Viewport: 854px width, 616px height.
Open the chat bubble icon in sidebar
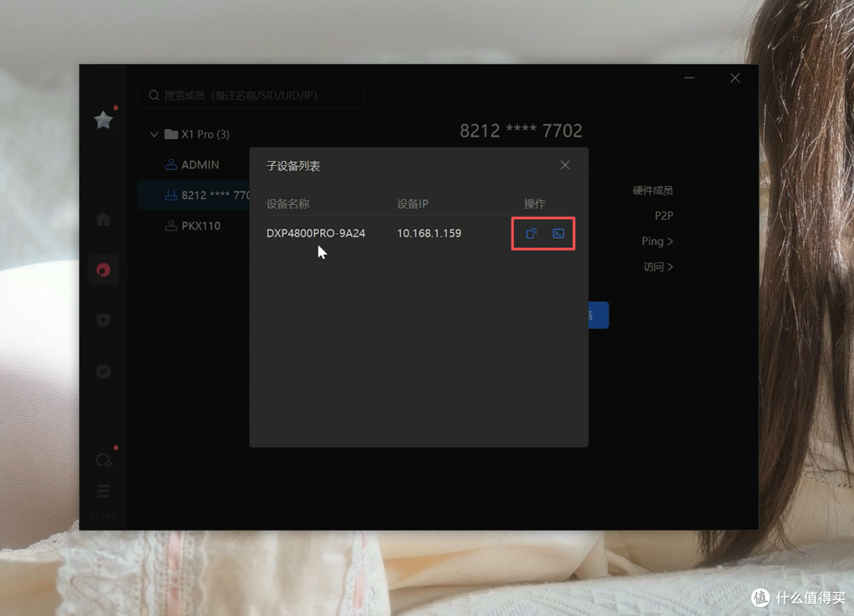click(104, 459)
